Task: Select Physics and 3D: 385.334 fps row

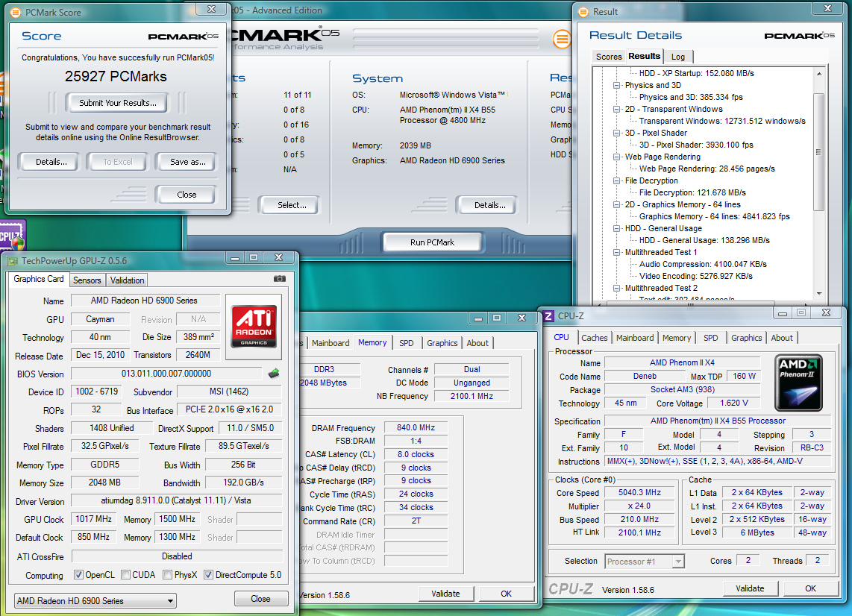Action: click(691, 97)
